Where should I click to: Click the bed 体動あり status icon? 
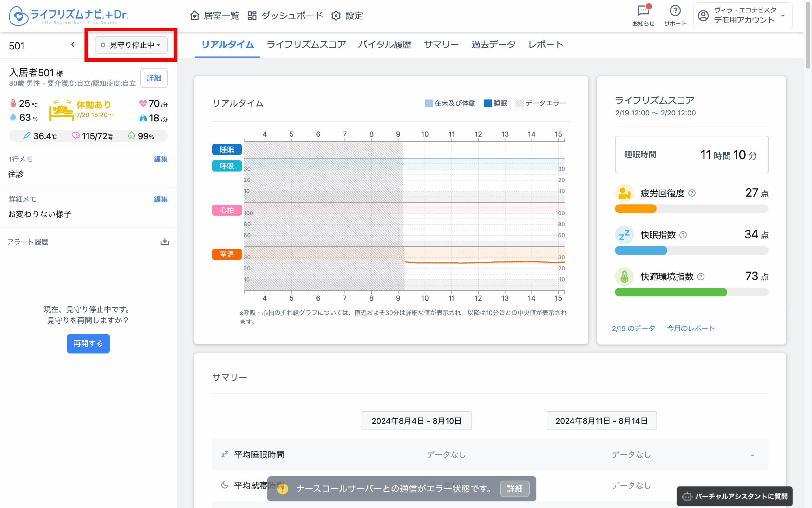[x=61, y=110]
